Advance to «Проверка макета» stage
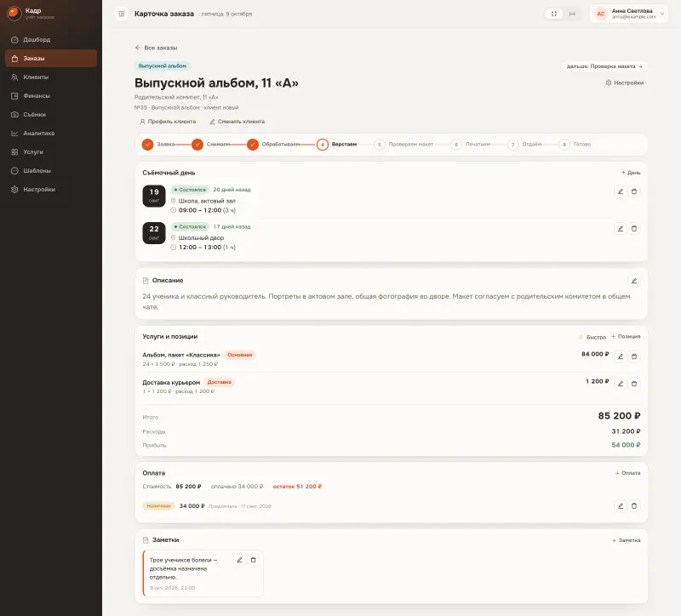The height and width of the screenshot is (616, 681). 604,66
